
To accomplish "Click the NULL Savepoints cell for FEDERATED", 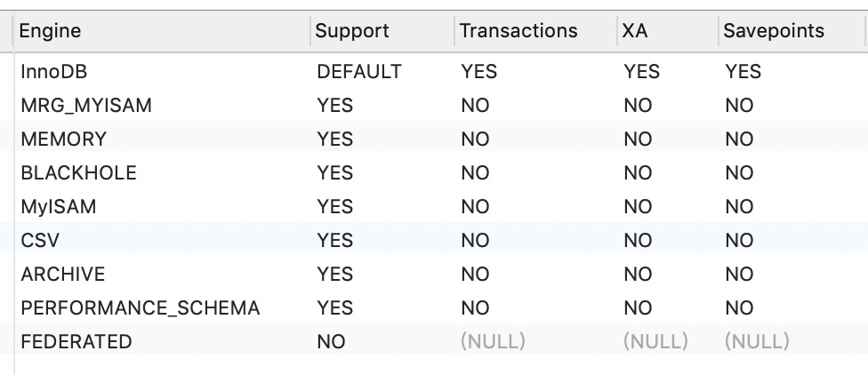I will 757,342.
